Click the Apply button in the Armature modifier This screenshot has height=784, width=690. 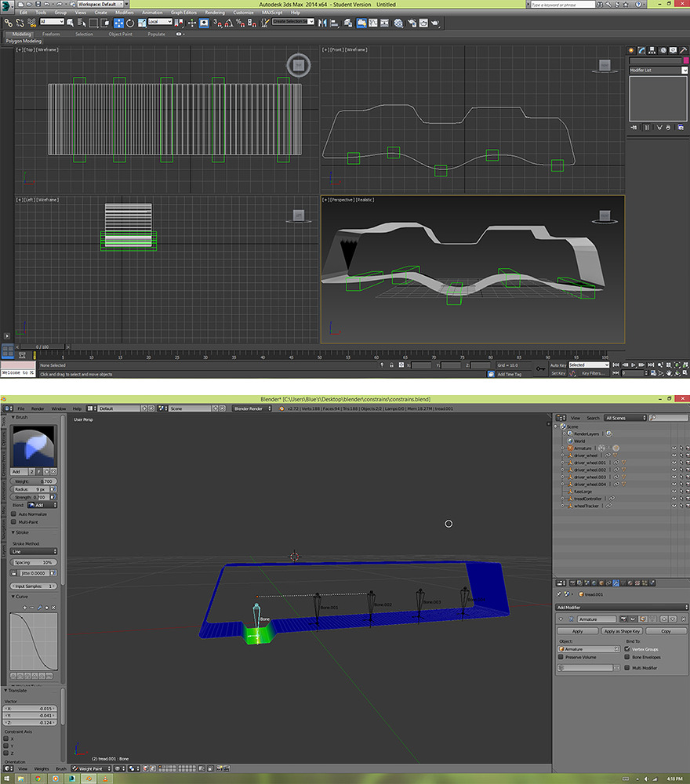point(578,631)
